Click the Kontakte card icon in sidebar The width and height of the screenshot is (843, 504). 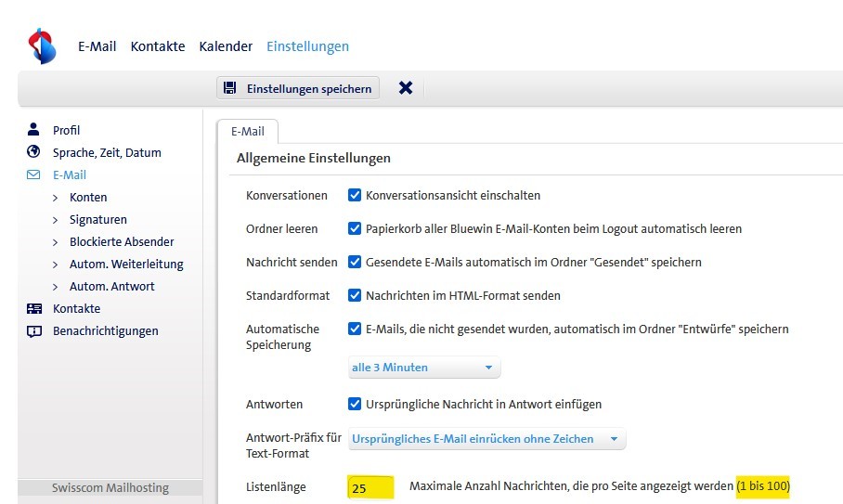(34, 308)
